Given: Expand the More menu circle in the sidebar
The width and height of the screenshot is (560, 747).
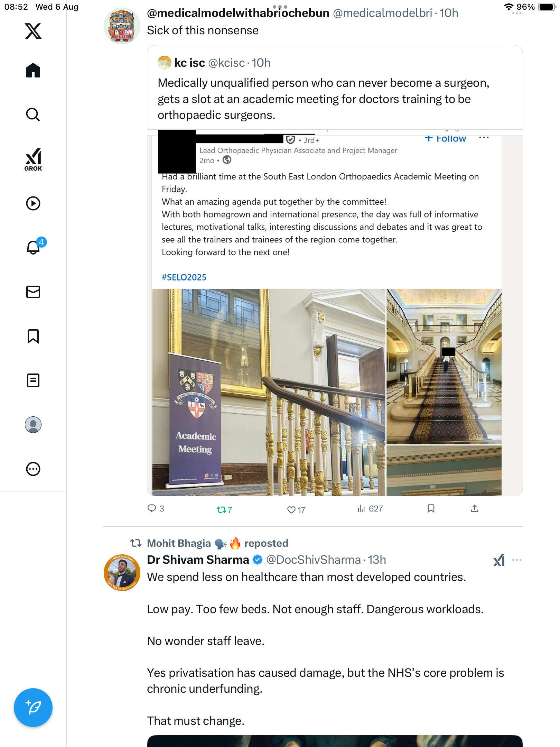Looking at the screenshot, I should coord(33,469).
